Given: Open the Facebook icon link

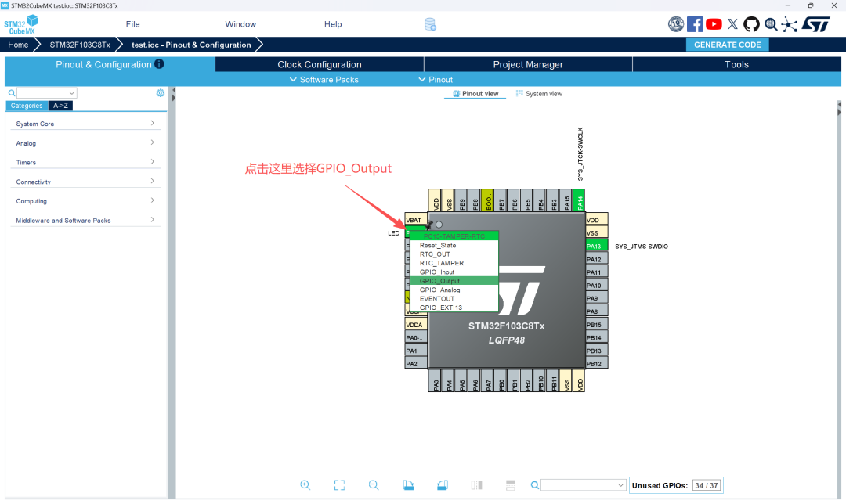Looking at the screenshot, I should pyautogui.click(x=695, y=24).
